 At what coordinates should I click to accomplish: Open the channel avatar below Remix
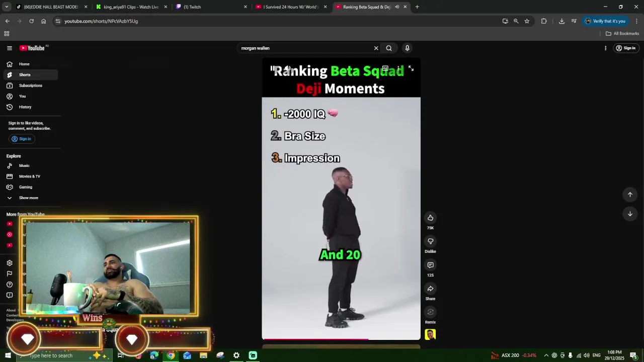[430, 335]
